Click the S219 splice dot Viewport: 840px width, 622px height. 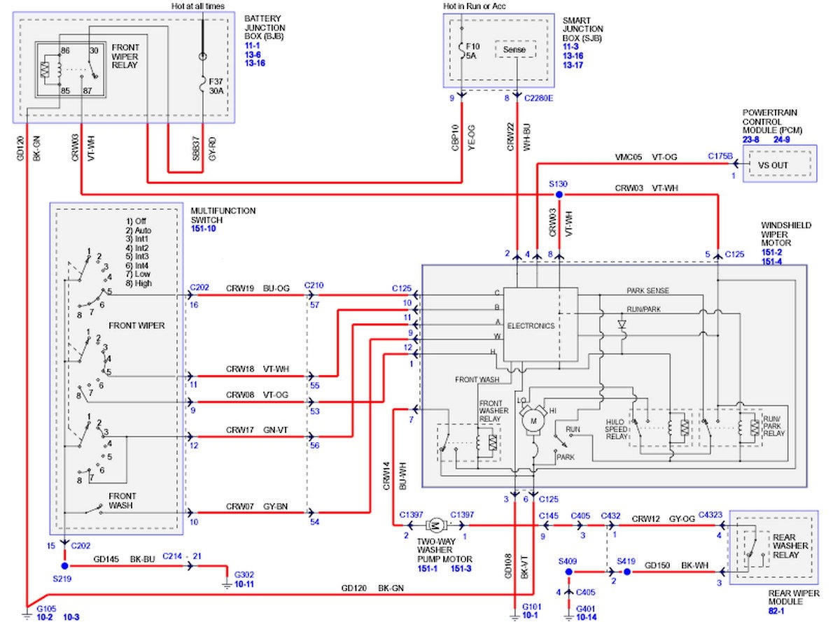click(64, 565)
